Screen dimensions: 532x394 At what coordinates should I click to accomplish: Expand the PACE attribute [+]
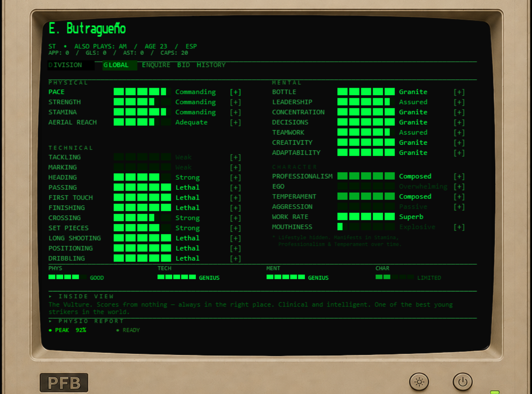236,92
